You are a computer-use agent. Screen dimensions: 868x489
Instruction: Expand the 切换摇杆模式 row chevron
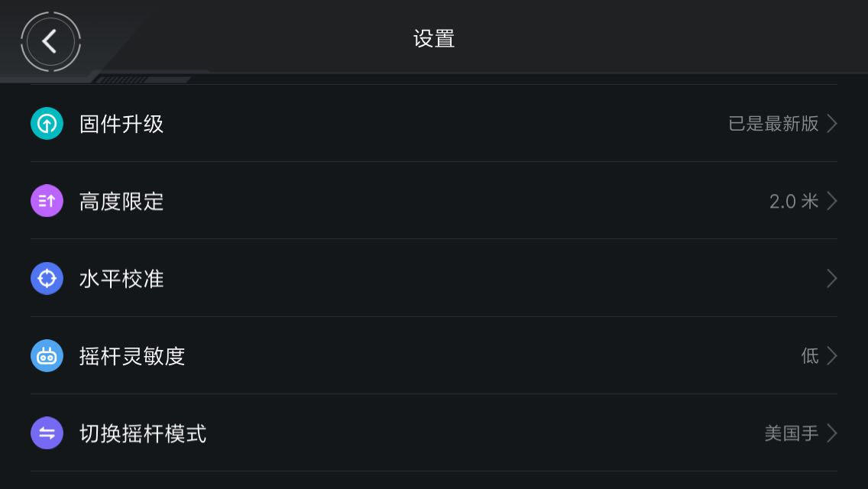832,433
